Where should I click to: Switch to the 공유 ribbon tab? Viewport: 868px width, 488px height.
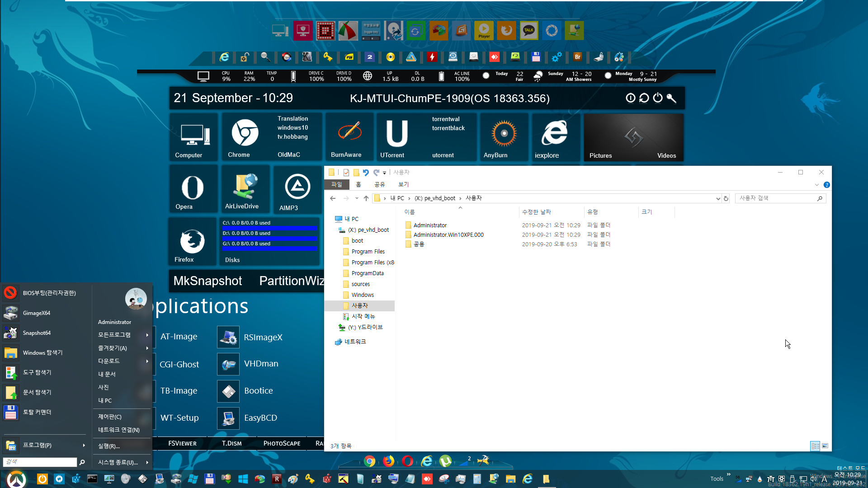pyautogui.click(x=380, y=184)
